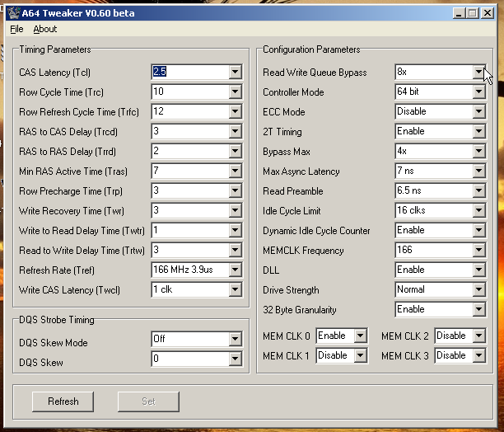This screenshot has height=432, width=504.
Task: Open Read to Write Delay Time (Trtw) dropdown
Action: 236,250
